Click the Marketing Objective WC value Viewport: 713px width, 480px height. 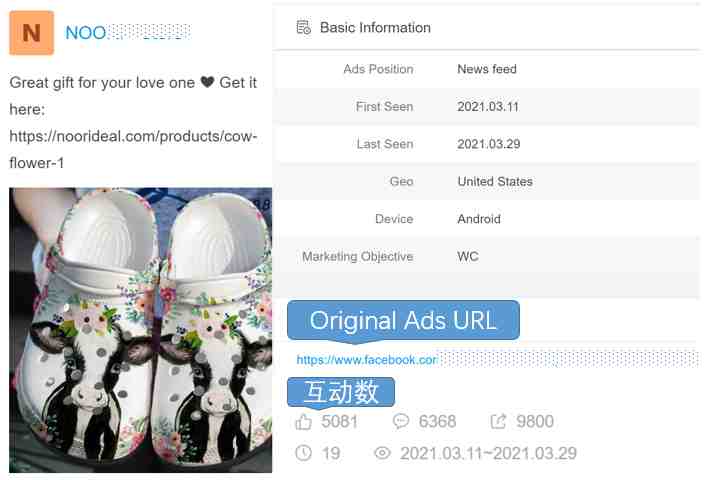point(467,256)
